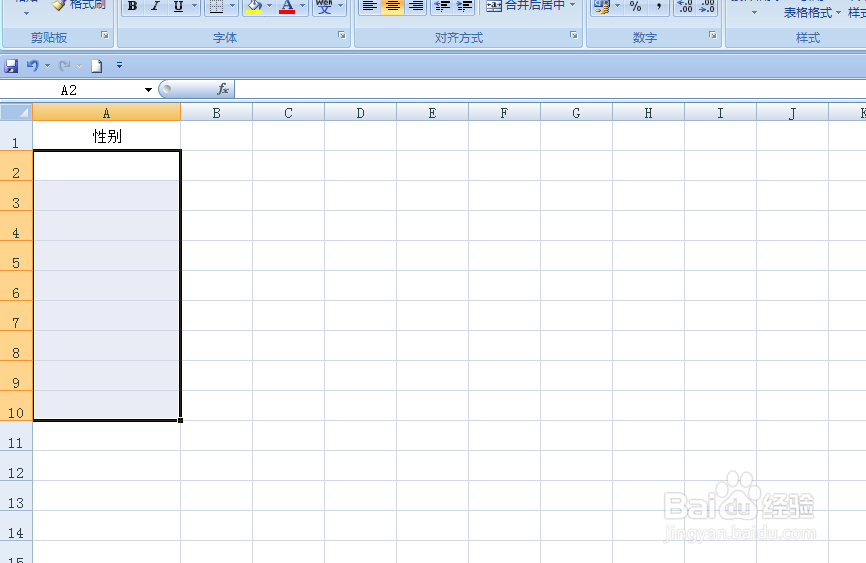Select column B header

pos(216,113)
